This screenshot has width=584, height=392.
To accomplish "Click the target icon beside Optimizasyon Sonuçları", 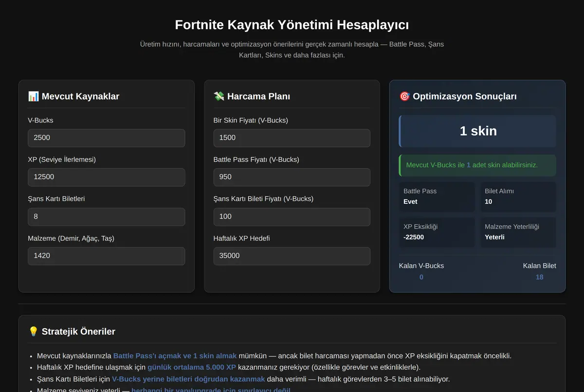I will click(x=404, y=96).
